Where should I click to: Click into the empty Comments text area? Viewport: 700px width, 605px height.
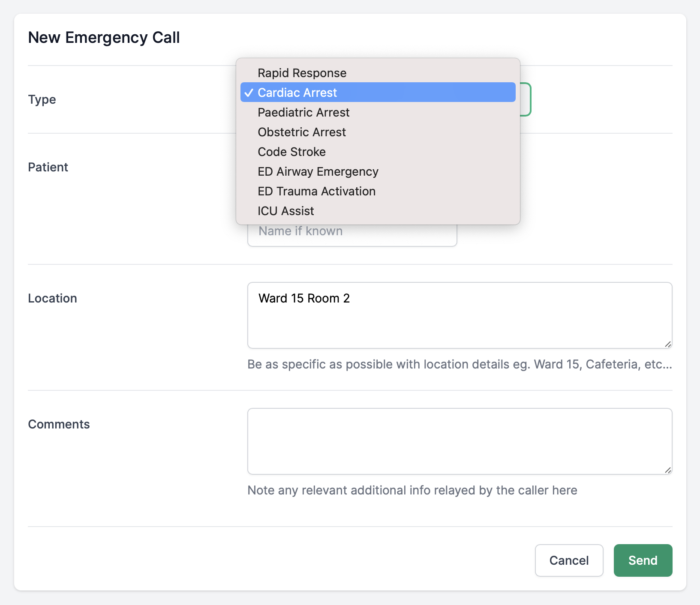point(459,441)
